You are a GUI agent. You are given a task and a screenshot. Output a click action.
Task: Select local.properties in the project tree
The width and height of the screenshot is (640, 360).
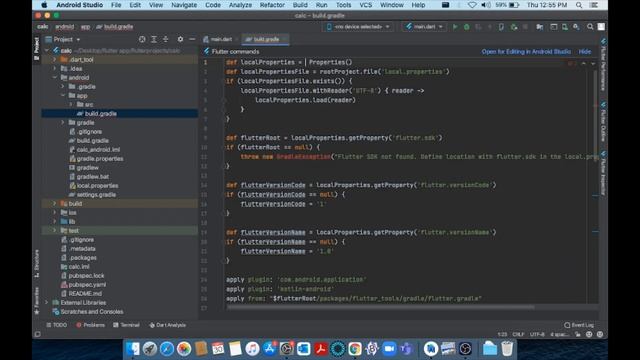pyautogui.click(x=97, y=186)
